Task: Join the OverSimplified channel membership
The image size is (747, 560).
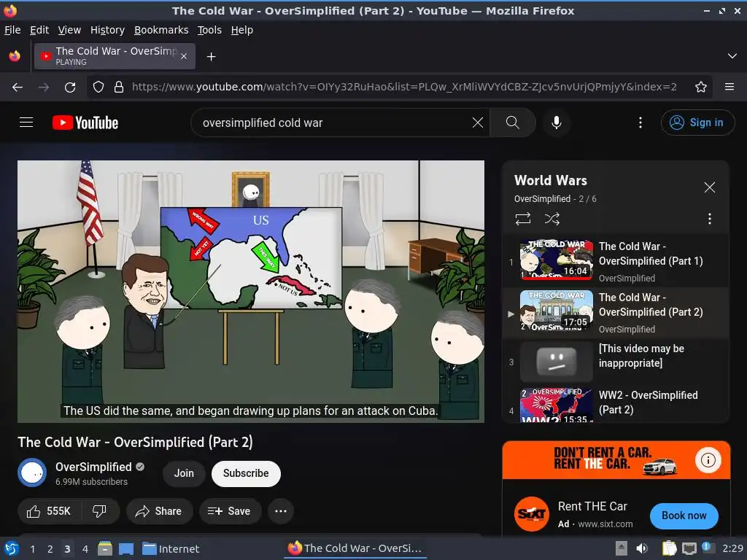Action: point(184,473)
